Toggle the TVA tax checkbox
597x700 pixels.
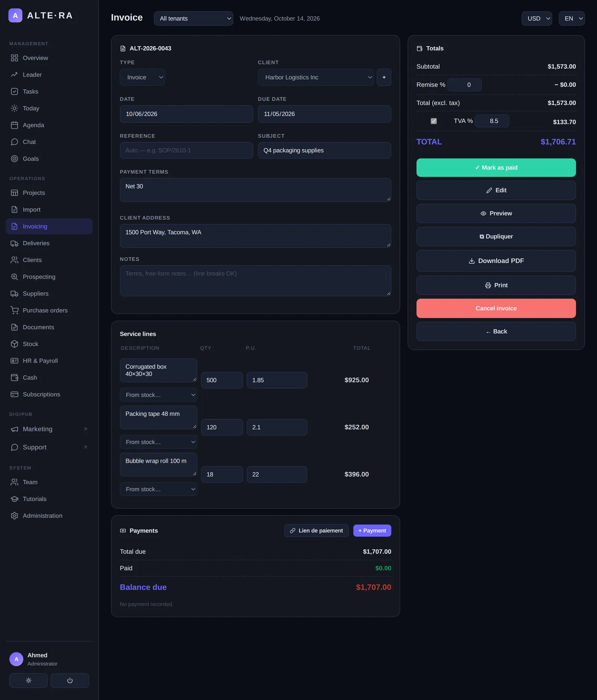click(434, 121)
